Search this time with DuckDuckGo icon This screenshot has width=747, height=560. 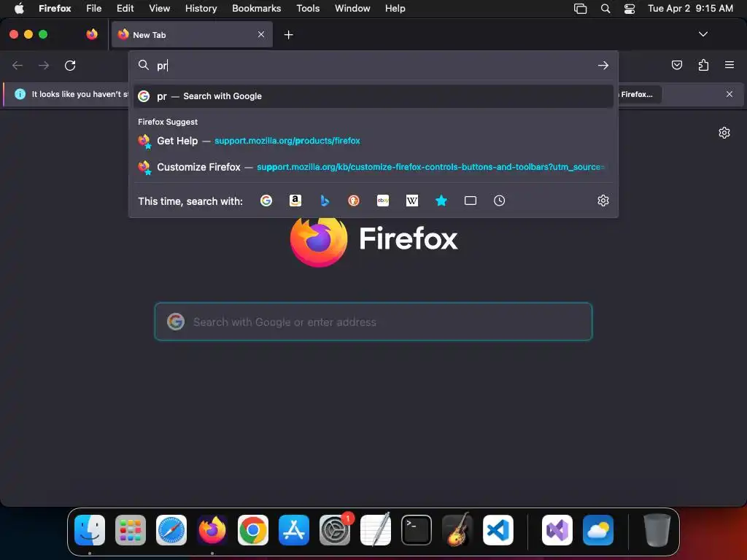pyautogui.click(x=354, y=201)
